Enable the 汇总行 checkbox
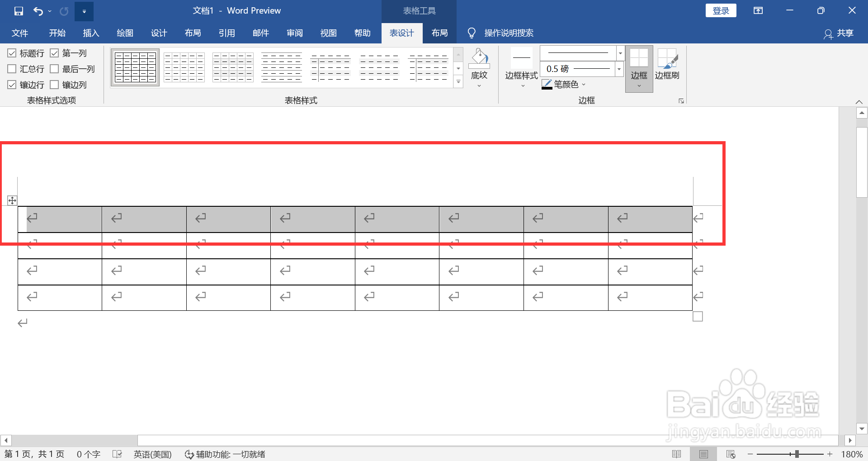This screenshot has width=868, height=461. point(12,69)
